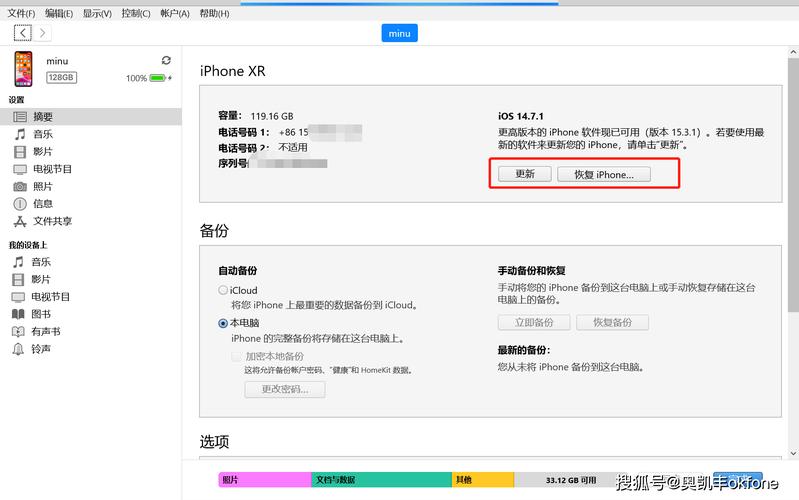Image resolution: width=799 pixels, height=500 pixels.
Task: Click the blue minu device button
Action: (x=400, y=33)
